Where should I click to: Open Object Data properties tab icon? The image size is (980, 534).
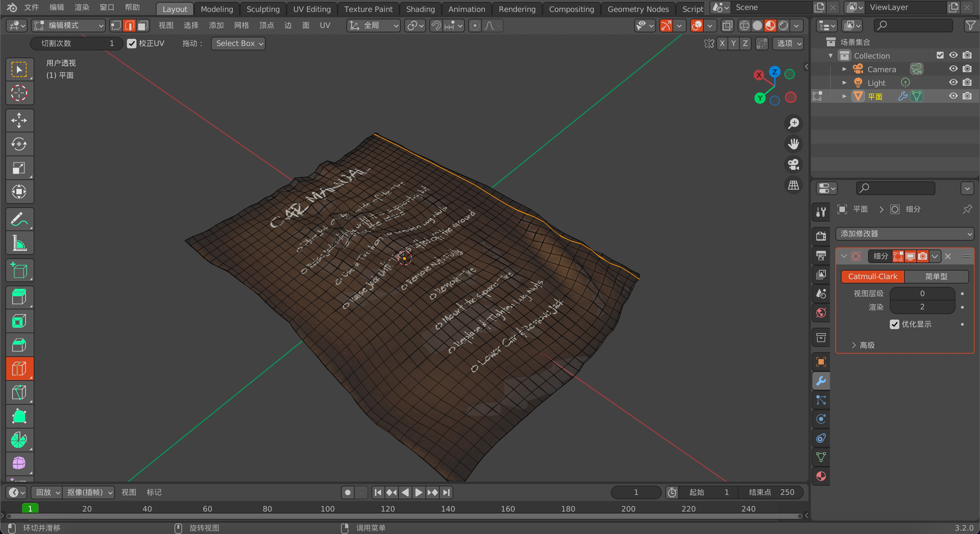[821, 457]
